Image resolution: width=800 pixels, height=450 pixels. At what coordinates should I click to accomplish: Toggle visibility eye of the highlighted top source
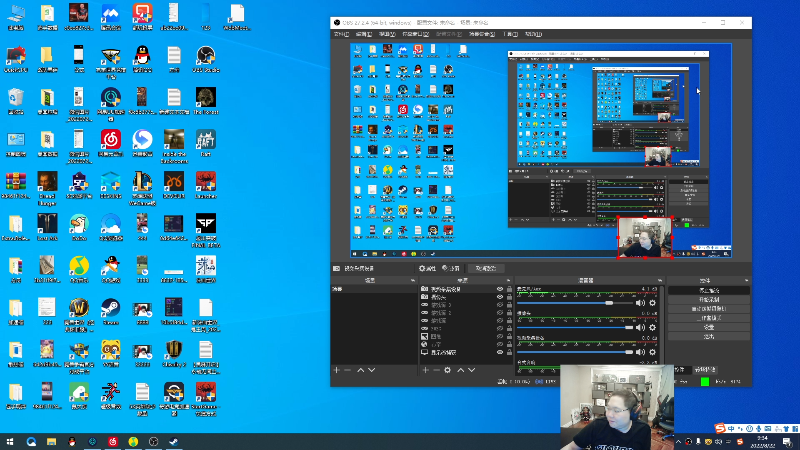500,289
